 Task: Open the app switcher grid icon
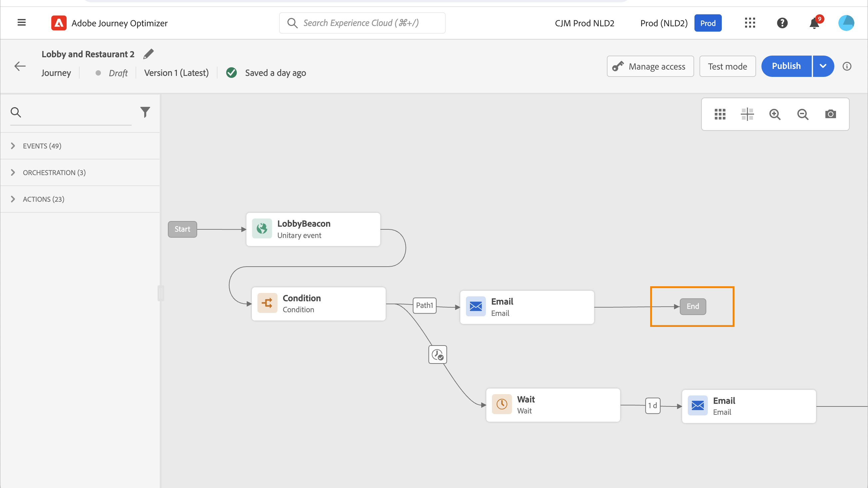(x=750, y=23)
